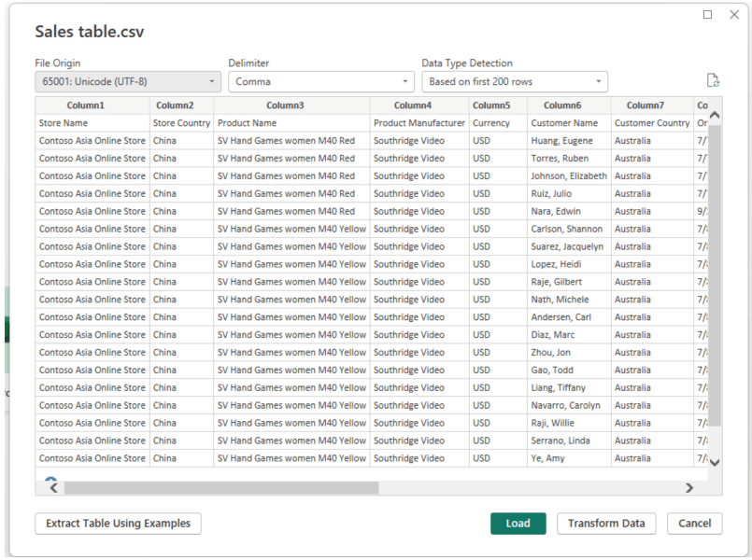Screen dimensions: 752x560
Task: Click the vertical scrollbar up arrow
Action: pos(715,115)
